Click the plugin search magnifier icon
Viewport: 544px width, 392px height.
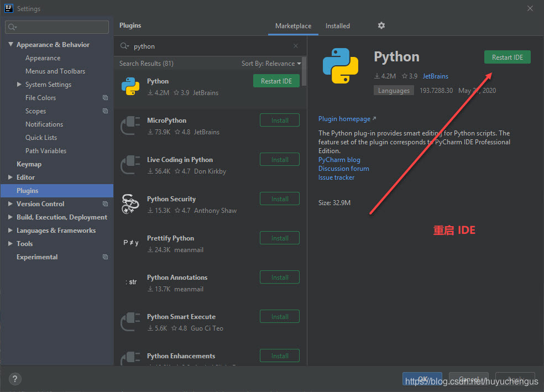point(124,46)
